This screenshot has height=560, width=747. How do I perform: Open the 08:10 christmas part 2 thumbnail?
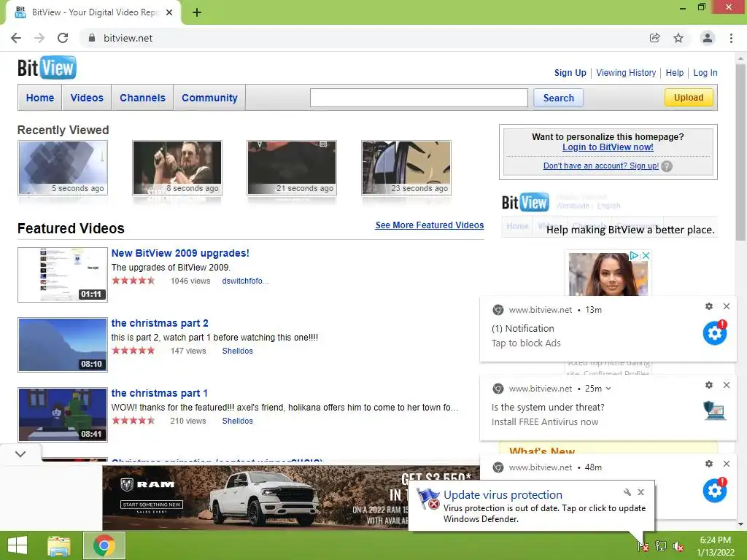pyautogui.click(x=63, y=345)
